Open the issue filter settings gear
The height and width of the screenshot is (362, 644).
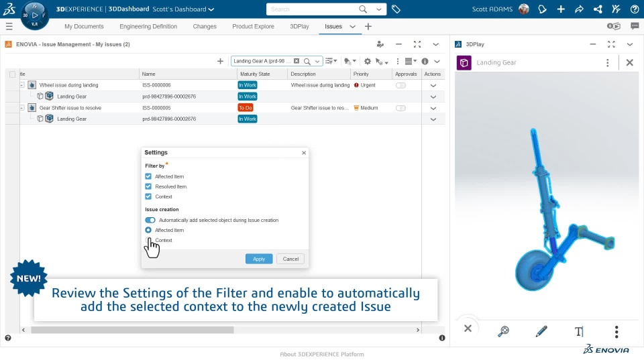[x=367, y=61]
